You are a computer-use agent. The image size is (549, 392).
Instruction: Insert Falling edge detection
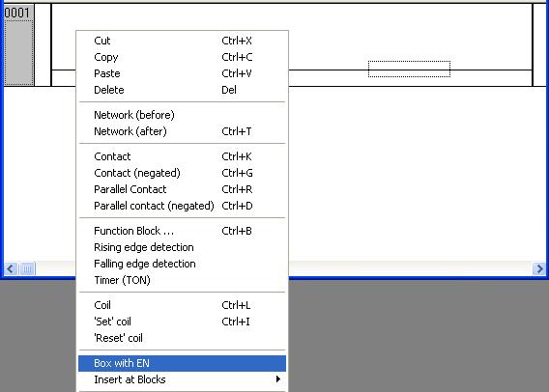click(182, 264)
